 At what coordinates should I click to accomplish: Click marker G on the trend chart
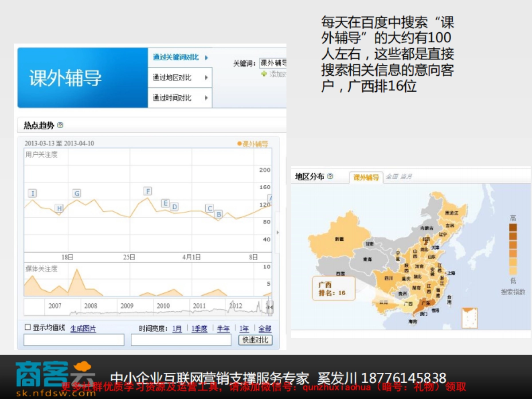77,193
